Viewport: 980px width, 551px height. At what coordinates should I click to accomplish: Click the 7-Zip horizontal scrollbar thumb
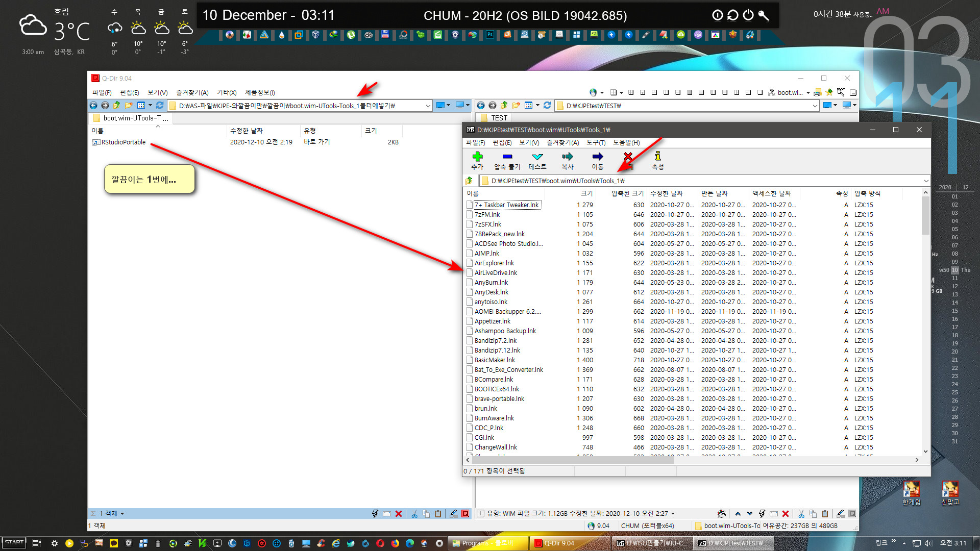572,460
